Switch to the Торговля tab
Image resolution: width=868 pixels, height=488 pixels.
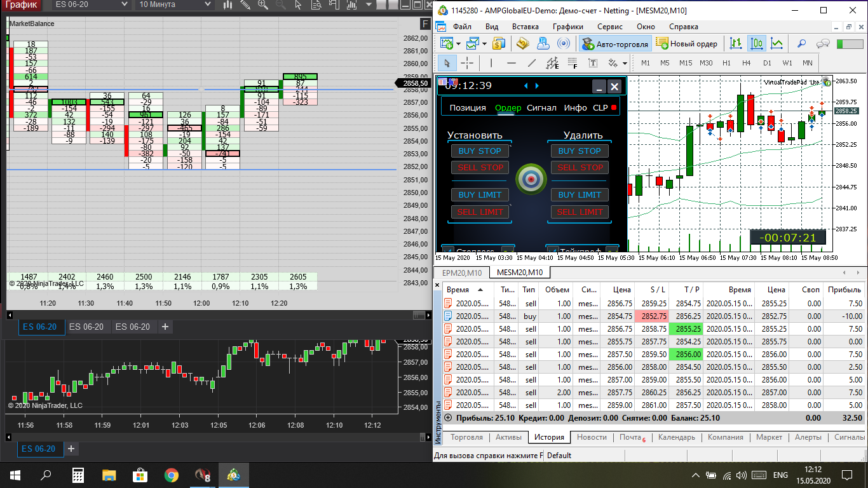(466, 437)
